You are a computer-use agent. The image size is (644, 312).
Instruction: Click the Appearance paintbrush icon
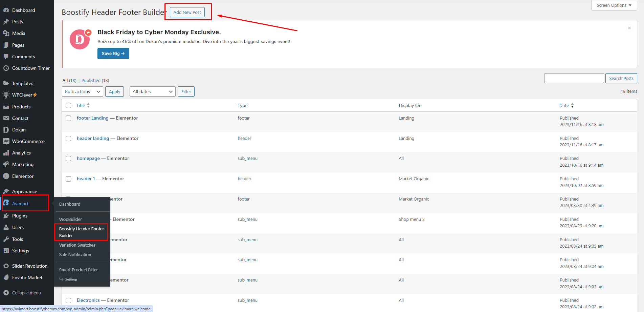pyautogui.click(x=6, y=191)
